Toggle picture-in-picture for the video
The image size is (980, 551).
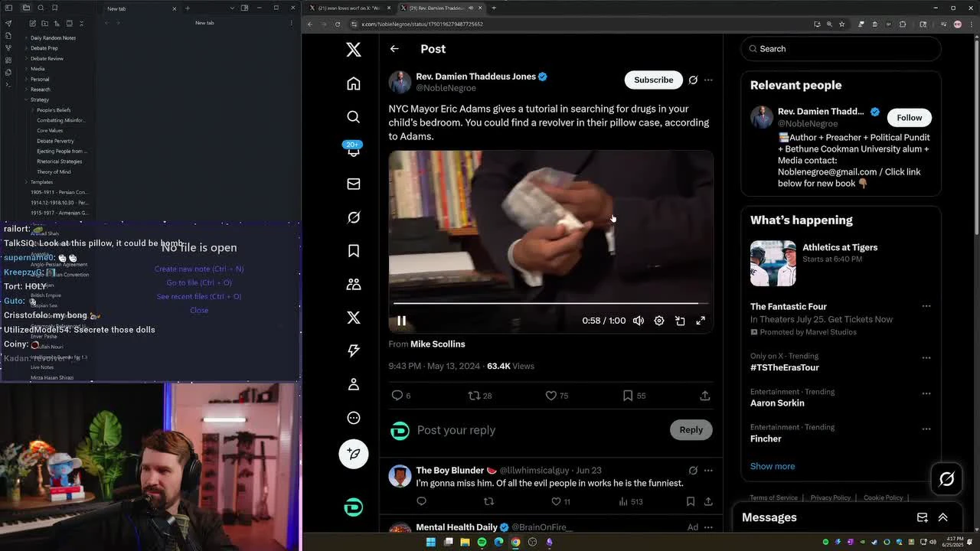(680, 321)
